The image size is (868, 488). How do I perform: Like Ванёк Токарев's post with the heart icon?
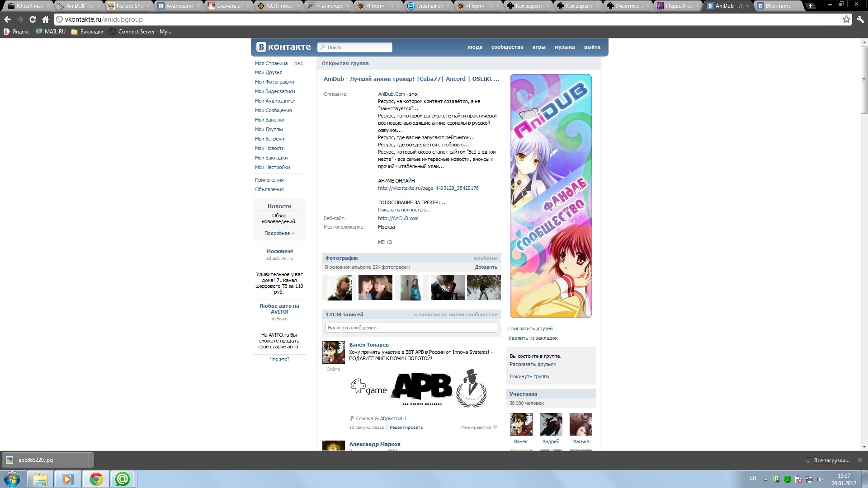(495, 427)
